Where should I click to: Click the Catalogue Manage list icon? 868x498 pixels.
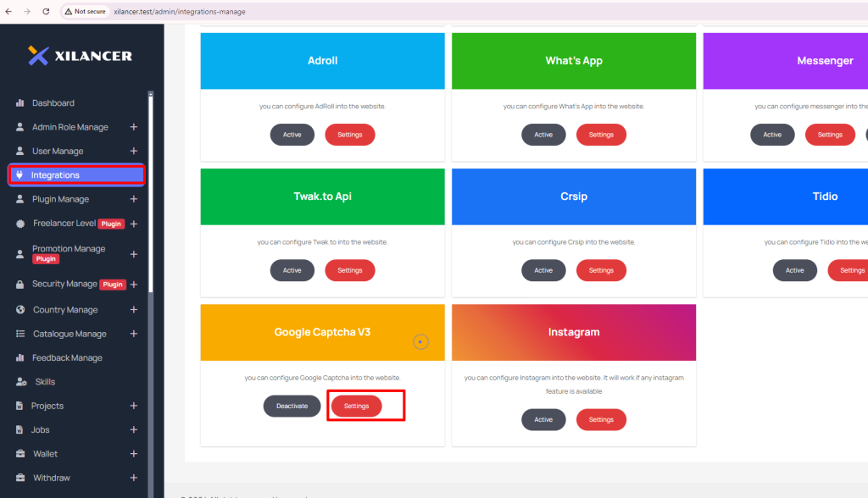[20, 334]
